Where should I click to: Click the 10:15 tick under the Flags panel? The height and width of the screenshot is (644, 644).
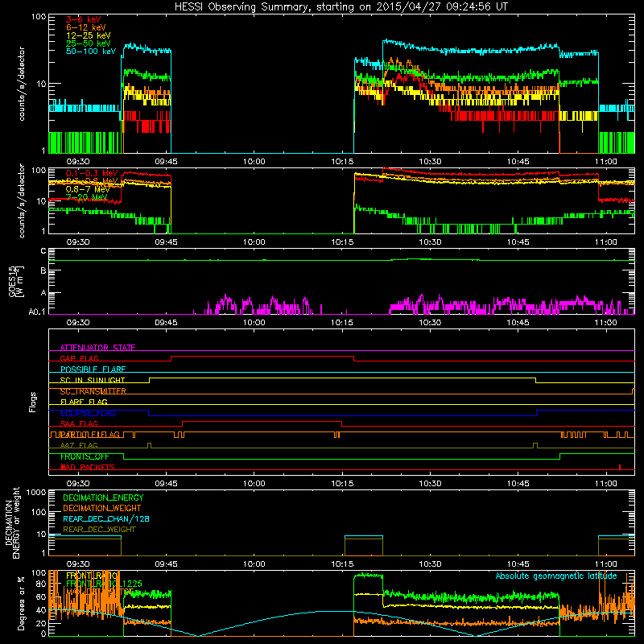342,484
